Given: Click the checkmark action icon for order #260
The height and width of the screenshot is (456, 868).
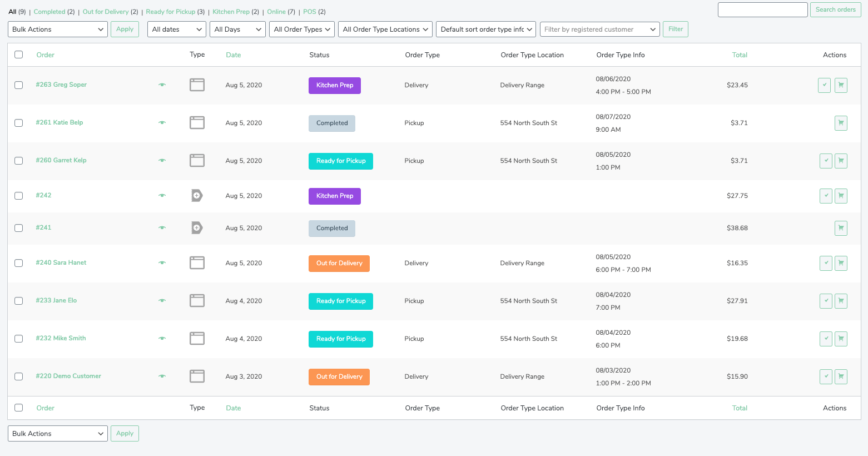Looking at the screenshot, I should pyautogui.click(x=825, y=161).
